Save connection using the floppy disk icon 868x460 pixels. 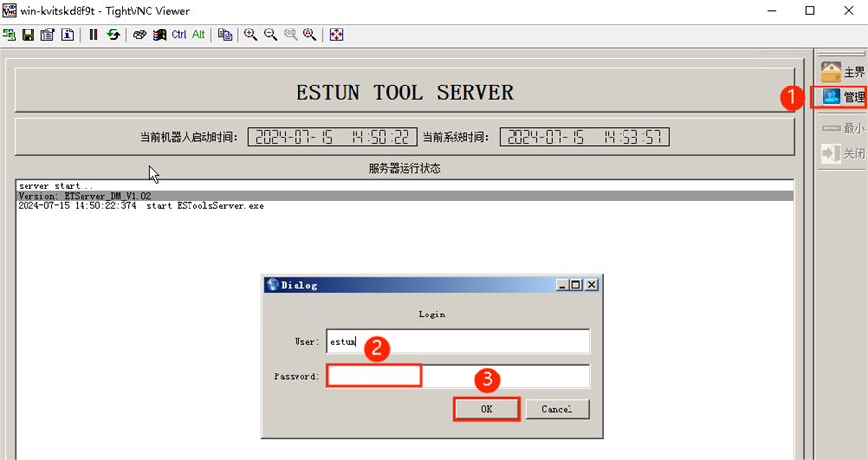point(27,34)
